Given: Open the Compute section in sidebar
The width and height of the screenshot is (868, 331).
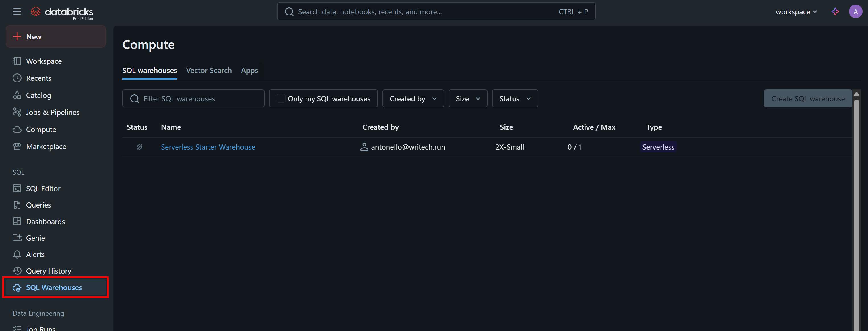Looking at the screenshot, I should [x=41, y=129].
